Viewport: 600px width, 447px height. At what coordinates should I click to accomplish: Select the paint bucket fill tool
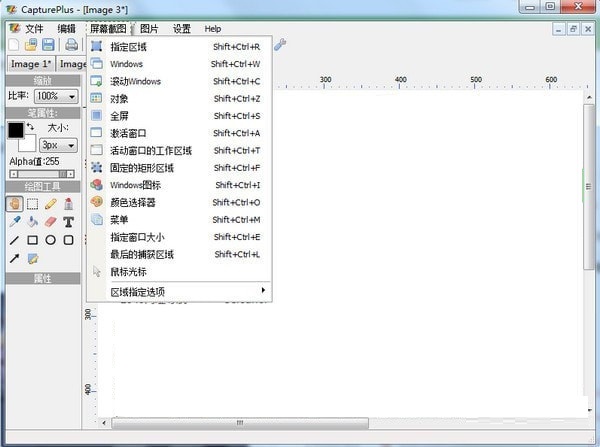pyautogui.click(x=33, y=222)
